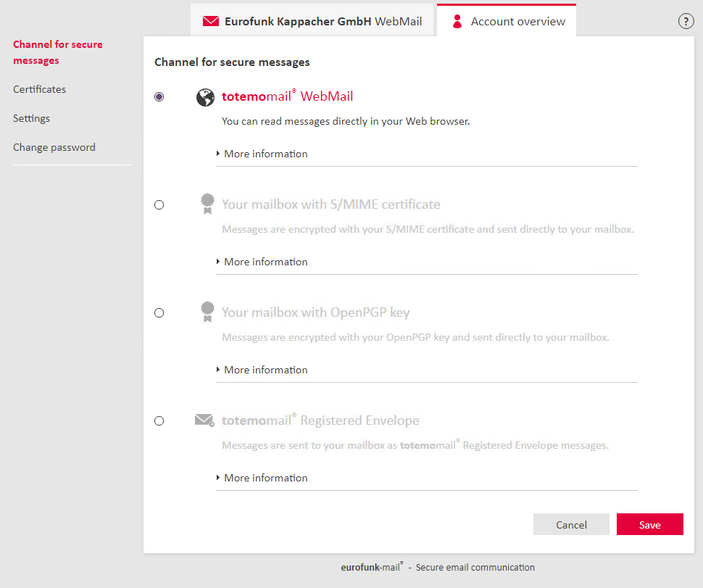Image resolution: width=703 pixels, height=588 pixels.
Task: Open the Certificates sidebar item
Action: [39, 89]
